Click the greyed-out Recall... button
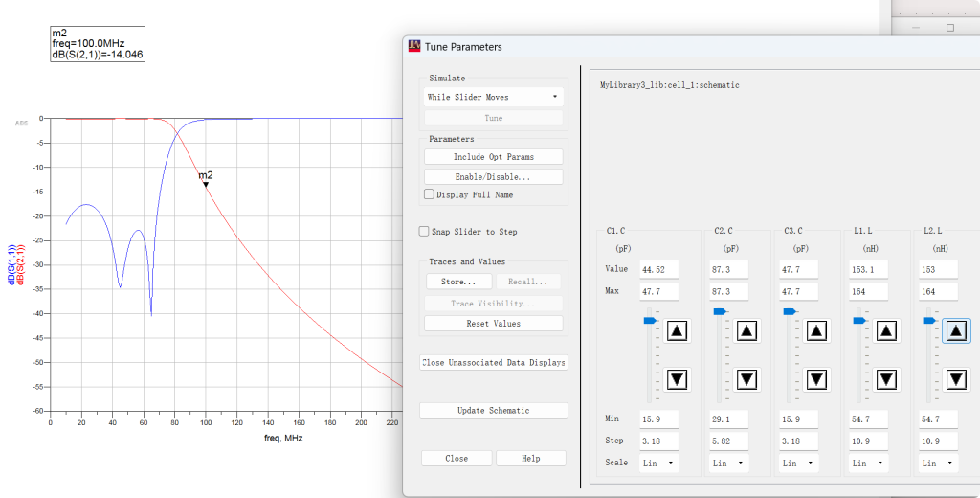The height and width of the screenshot is (498, 980). (x=528, y=282)
